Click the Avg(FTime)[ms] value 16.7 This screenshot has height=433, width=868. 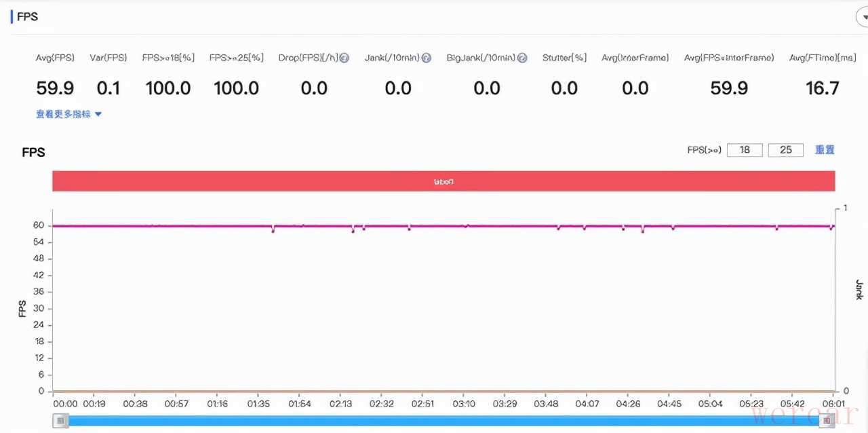[x=822, y=88]
